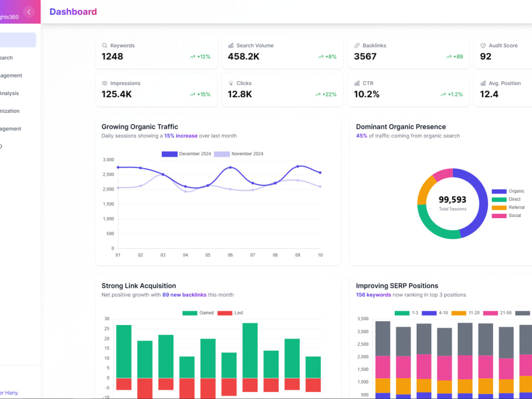Viewport: 532px width, 399px height.
Task: Click the December data point at day 06
Action: tap(230, 168)
